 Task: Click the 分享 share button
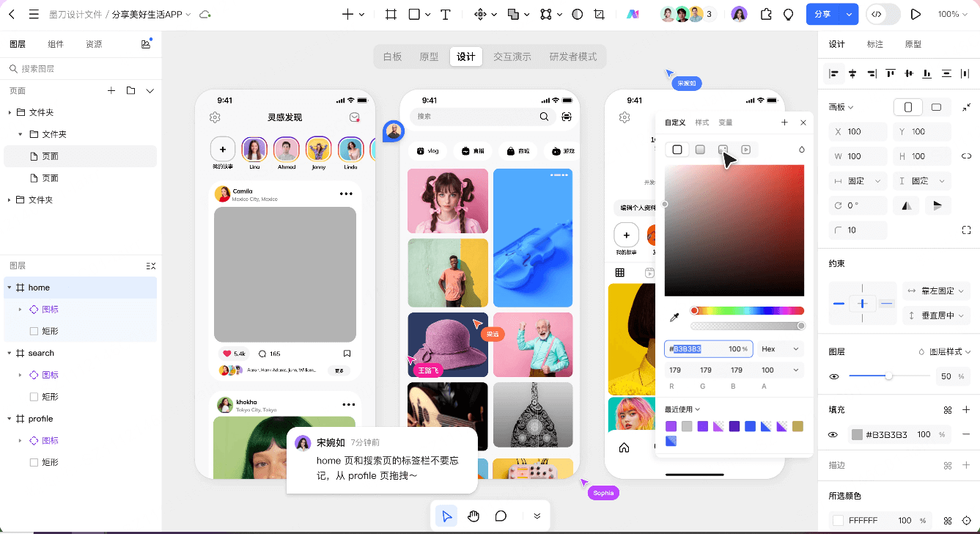pyautogui.click(x=822, y=14)
